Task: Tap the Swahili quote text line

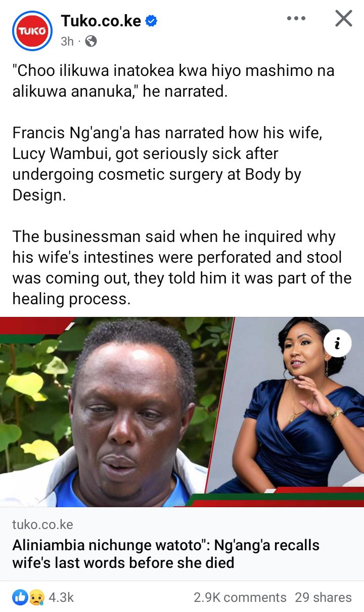Action: (173, 81)
